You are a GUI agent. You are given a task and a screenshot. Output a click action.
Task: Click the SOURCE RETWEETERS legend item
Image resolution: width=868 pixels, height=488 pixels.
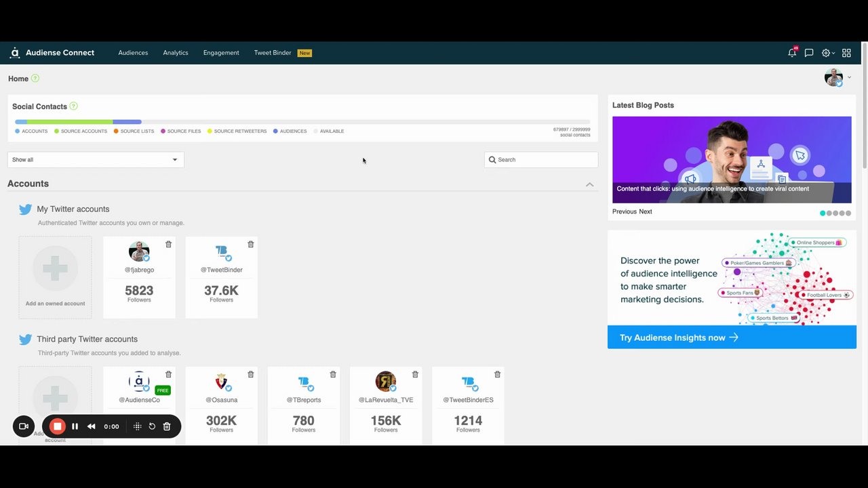click(237, 131)
